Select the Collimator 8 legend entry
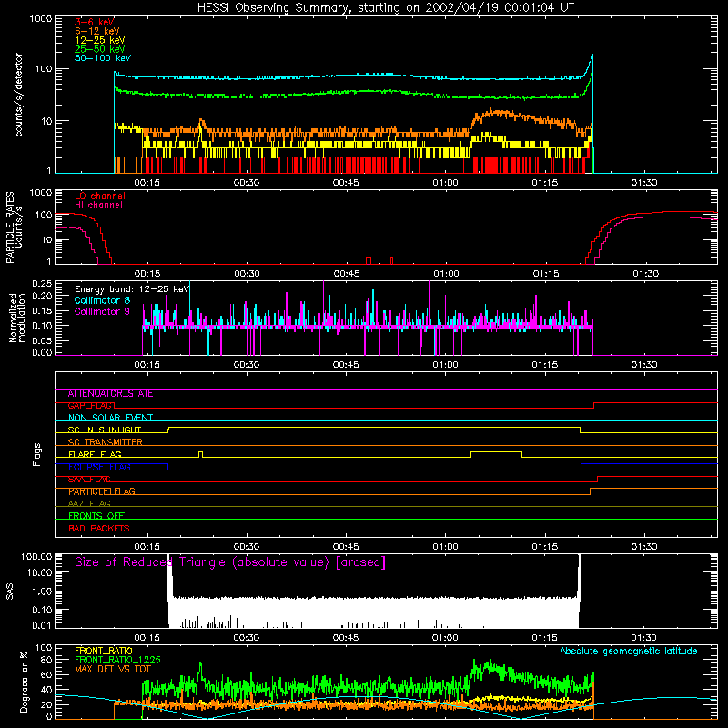Image resolution: width=728 pixels, height=728 pixels. pyautogui.click(x=102, y=300)
